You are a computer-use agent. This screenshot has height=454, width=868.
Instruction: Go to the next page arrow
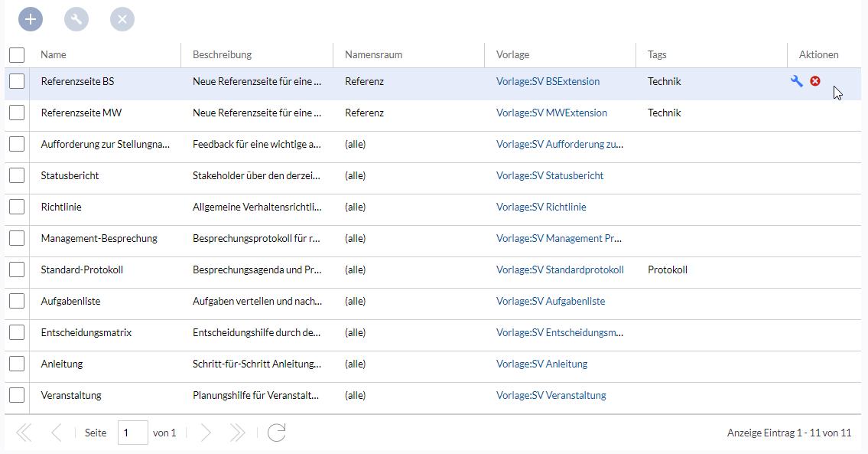coord(206,433)
